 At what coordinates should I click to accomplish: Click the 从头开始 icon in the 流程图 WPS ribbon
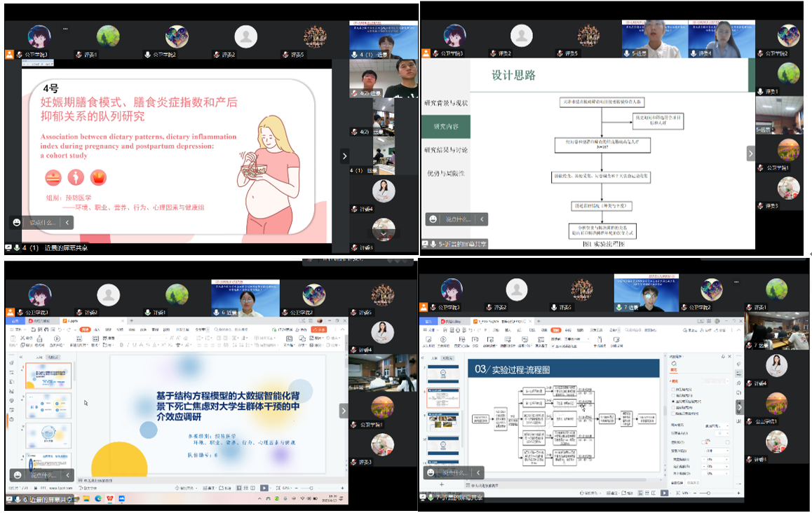point(428,341)
